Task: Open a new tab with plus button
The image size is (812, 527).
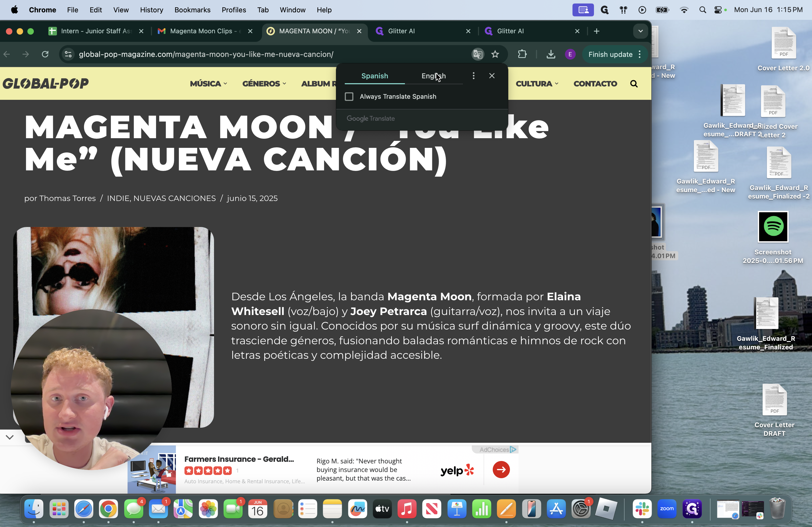Action: tap(596, 31)
